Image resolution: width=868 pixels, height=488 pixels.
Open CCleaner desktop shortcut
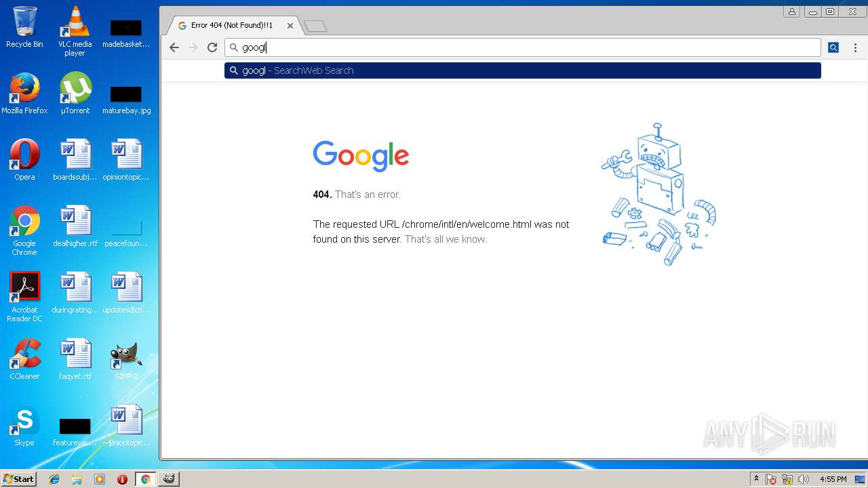[24, 359]
